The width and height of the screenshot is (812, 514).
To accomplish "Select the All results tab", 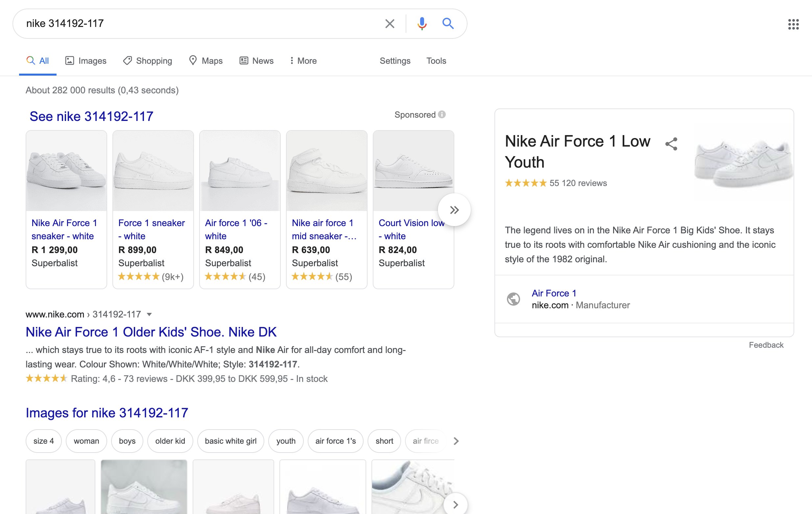I will [x=38, y=61].
